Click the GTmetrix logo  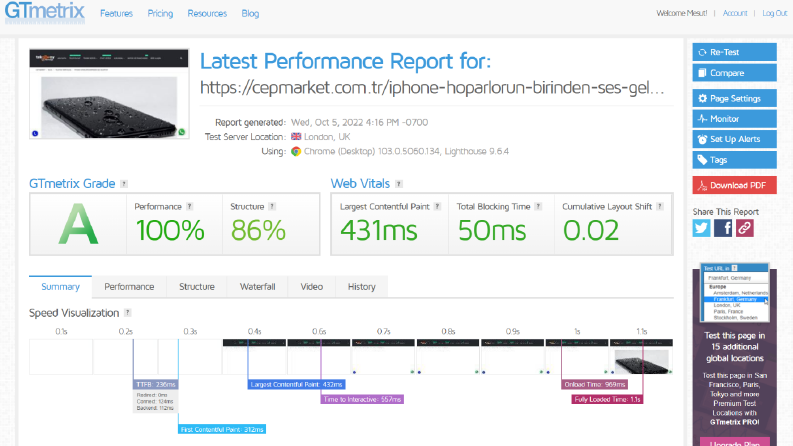[45, 12]
